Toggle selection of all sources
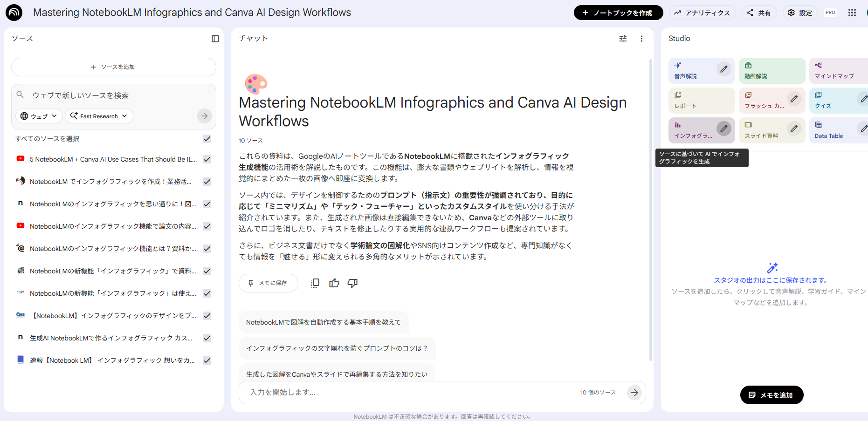The image size is (868, 421). [207, 138]
